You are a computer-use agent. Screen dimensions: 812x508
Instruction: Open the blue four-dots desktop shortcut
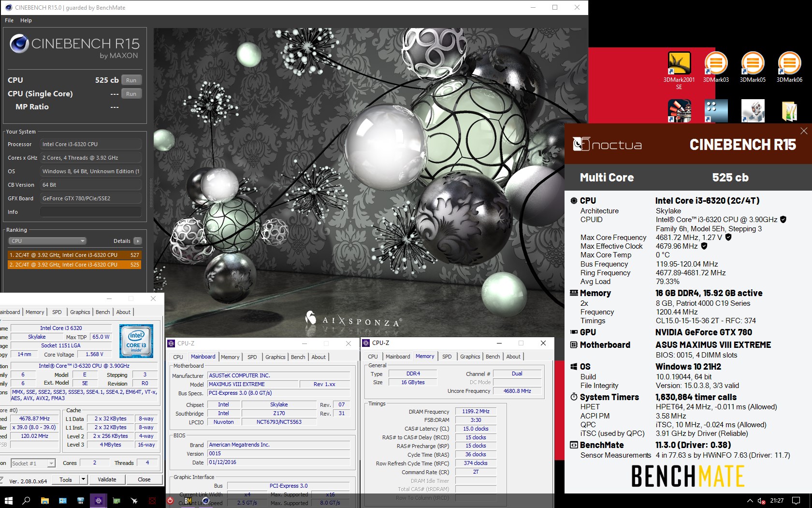point(716,111)
